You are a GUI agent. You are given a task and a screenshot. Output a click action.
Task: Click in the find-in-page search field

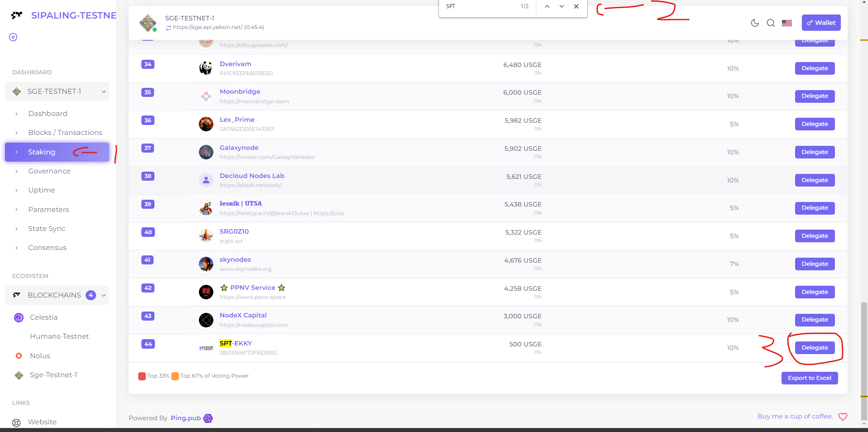(480, 6)
